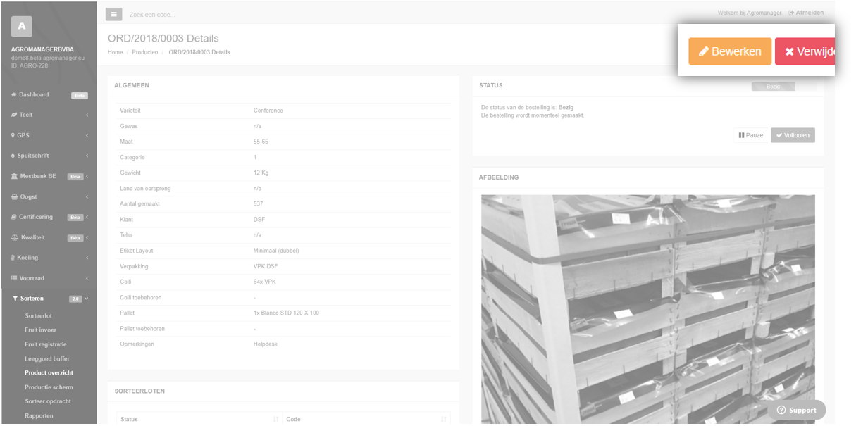Screen dimensions: 868x426
Task: Click the '64x VPK' colli value
Action: (x=265, y=282)
